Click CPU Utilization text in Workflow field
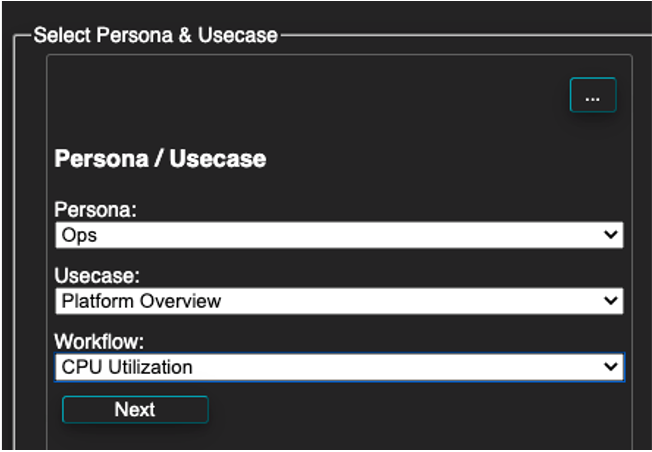The height and width of the screenshot is (452, 652). (127, 367)
